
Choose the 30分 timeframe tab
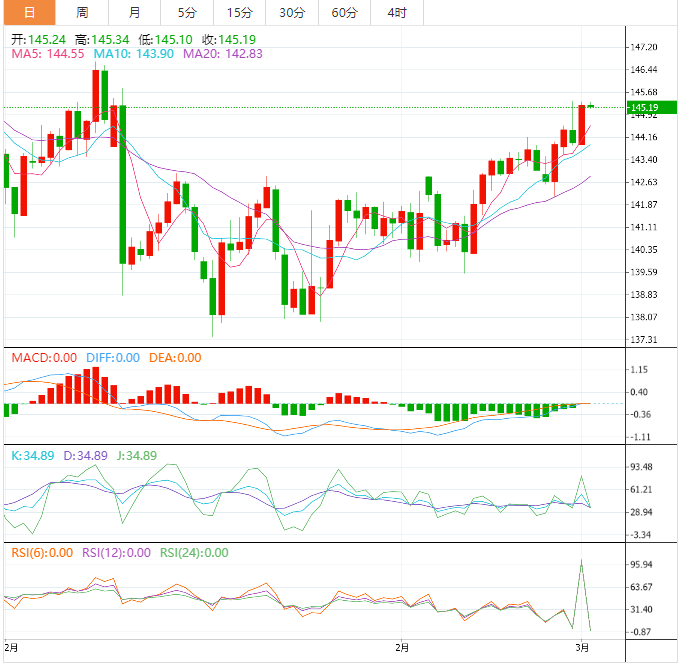(x=292, y=13)
